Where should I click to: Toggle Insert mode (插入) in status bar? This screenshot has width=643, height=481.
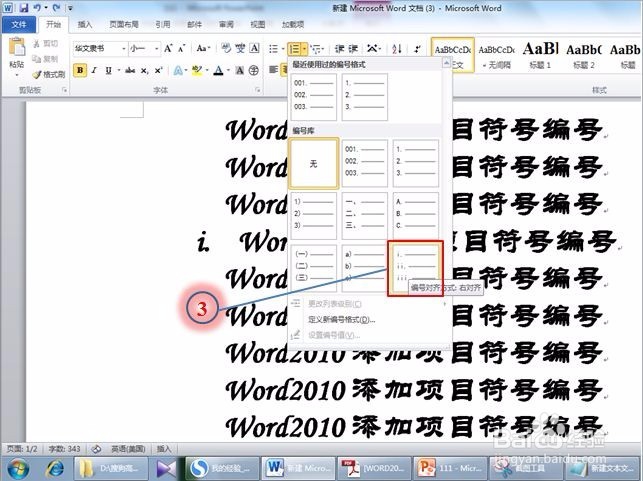[164, 449]
